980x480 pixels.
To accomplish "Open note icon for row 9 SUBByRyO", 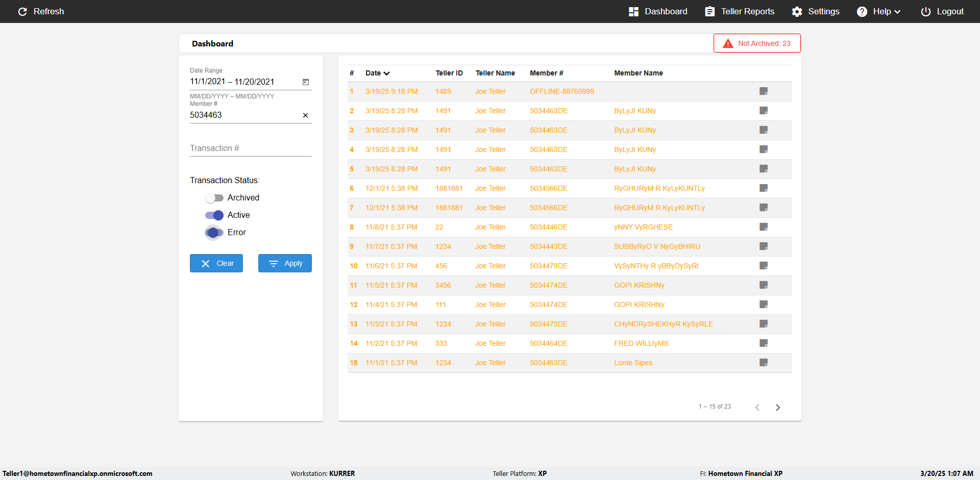I will coord(764,246).
